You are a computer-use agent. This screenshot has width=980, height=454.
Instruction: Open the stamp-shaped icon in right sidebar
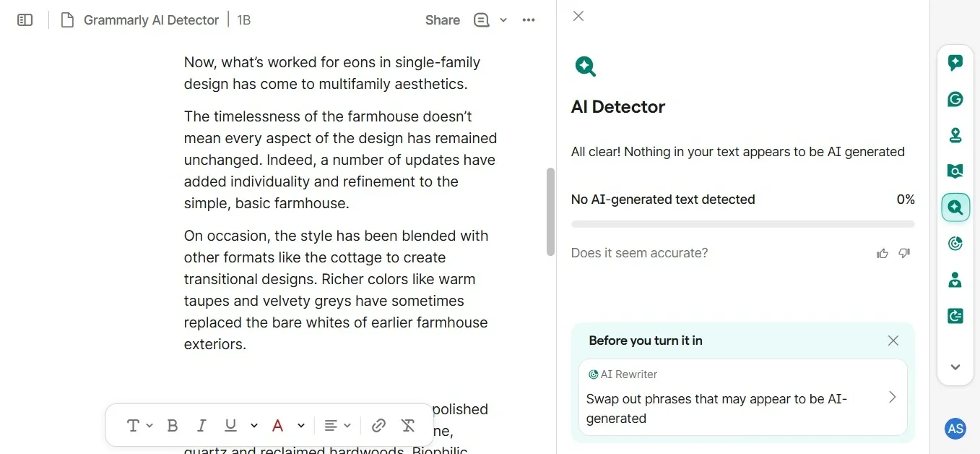pyautogui.click(x=955, y=135)
